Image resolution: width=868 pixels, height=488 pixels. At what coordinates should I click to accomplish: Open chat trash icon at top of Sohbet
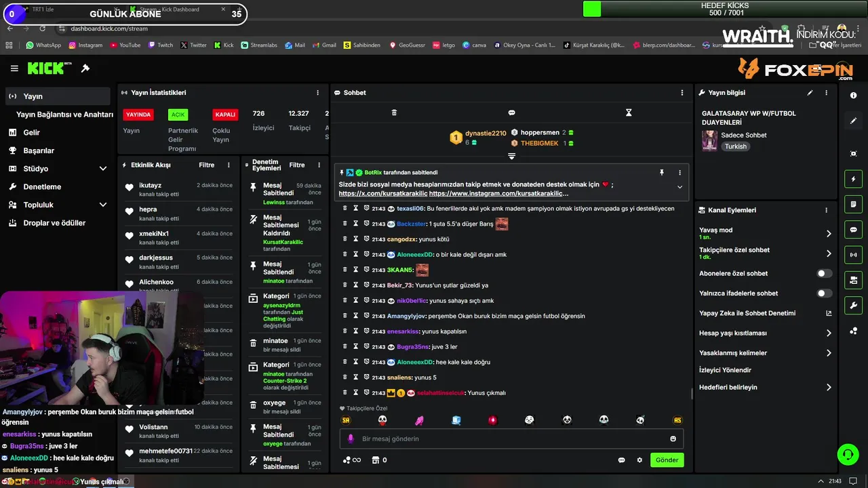(x=394, y=113)
